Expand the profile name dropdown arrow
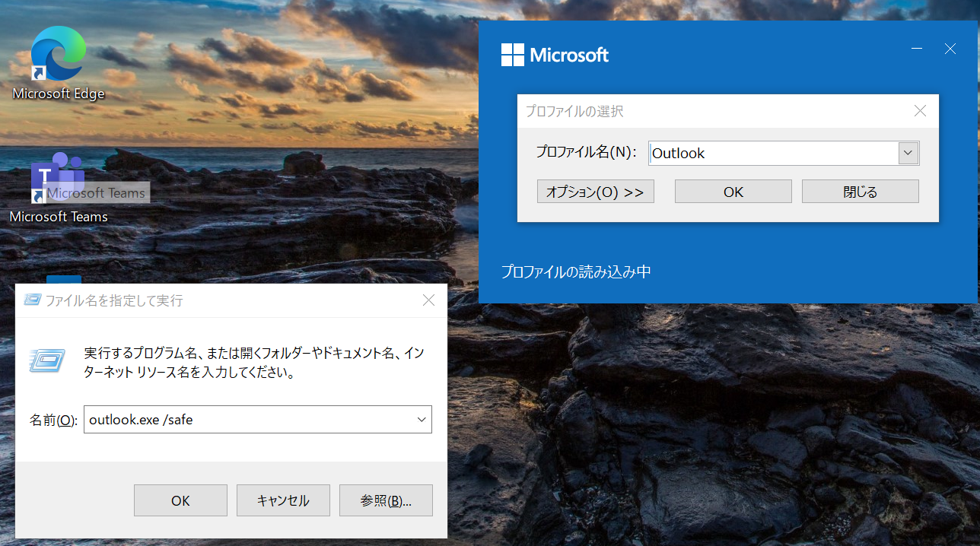This screenshot has height=546, width=980. (x=908, y=153)
